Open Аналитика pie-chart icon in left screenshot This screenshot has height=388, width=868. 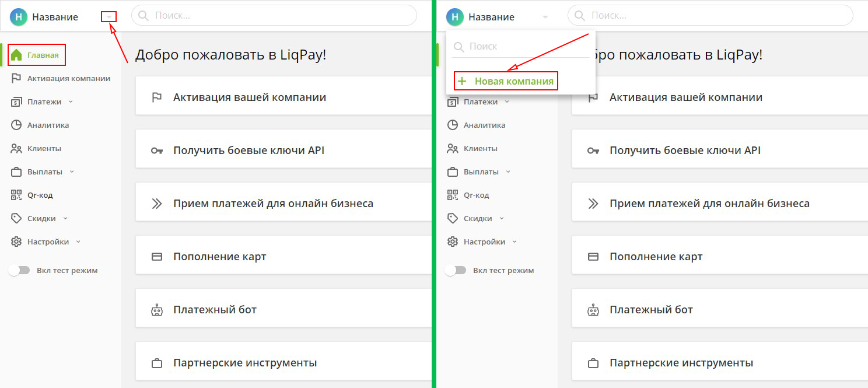[16, 125]
